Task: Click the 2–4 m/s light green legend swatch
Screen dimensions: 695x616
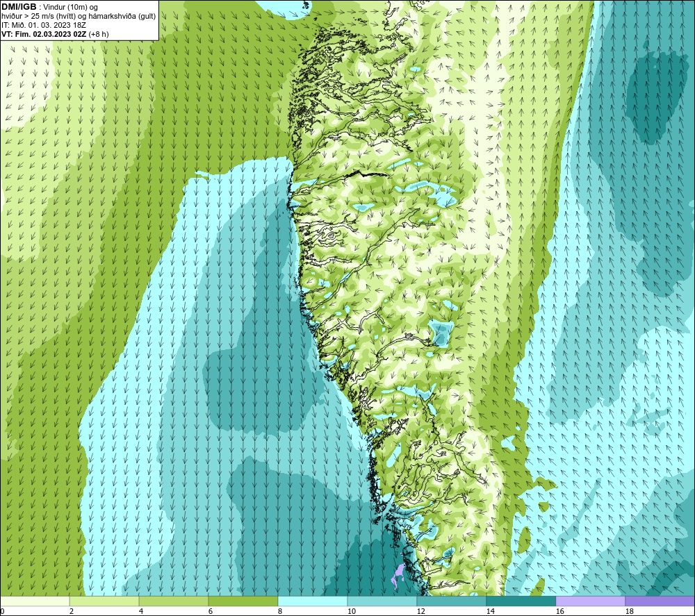Action: (x=104, y=601)
